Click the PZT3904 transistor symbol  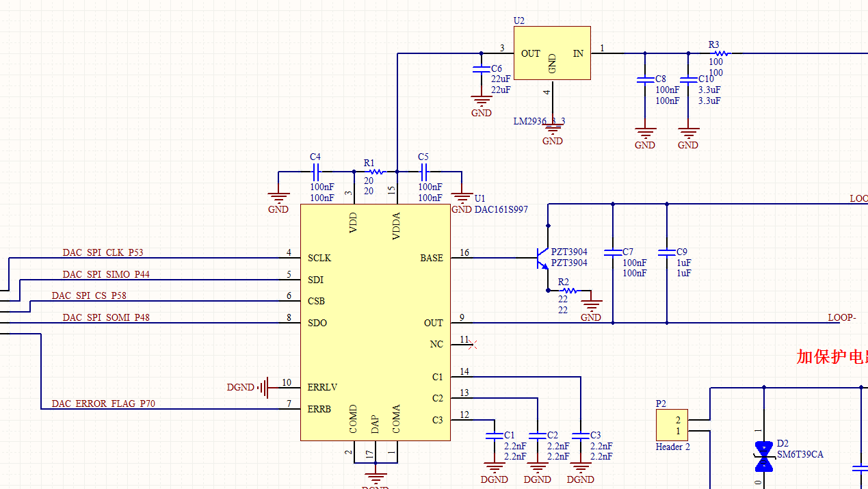pos(542,258)
